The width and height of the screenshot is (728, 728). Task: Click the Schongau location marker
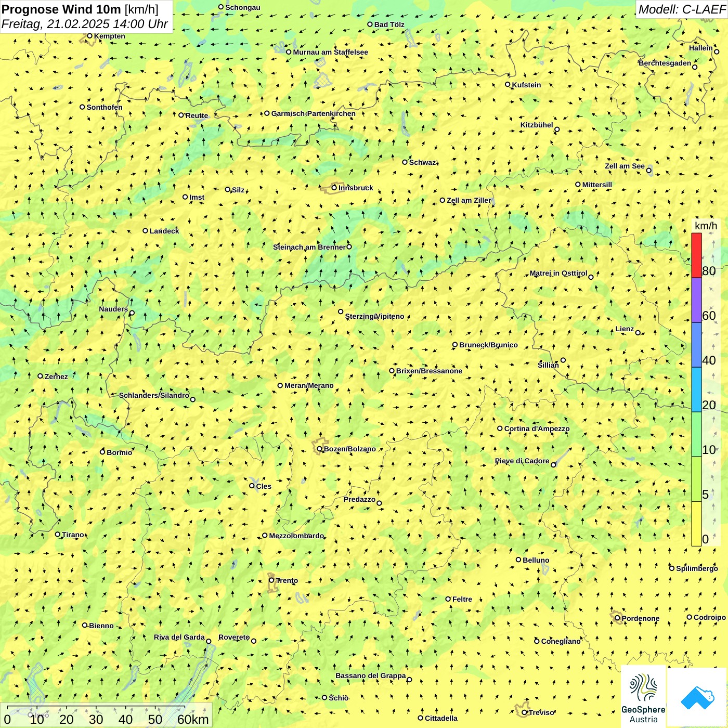[x=221, y=7]
